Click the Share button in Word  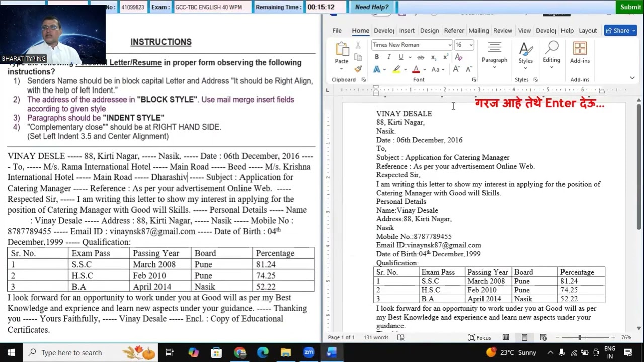pos(620,31)
